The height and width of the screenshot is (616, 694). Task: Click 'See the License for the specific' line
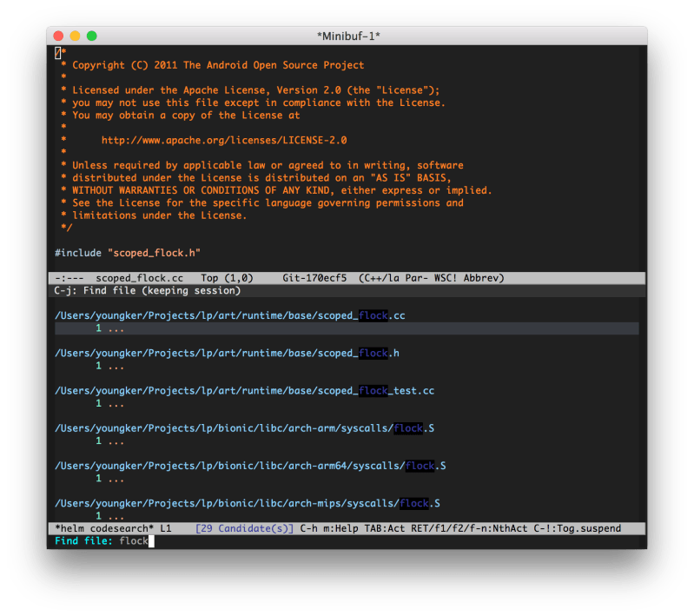[x=262, y=202]
